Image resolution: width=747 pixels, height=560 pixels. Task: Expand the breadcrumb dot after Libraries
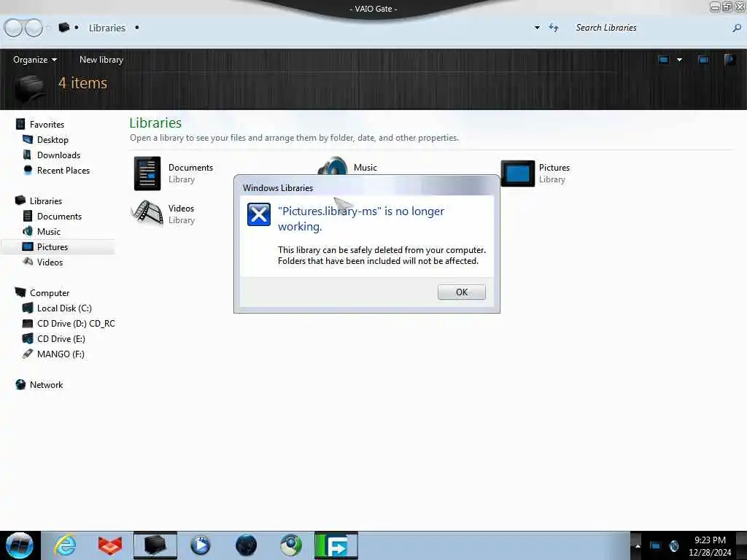(137, 28)
